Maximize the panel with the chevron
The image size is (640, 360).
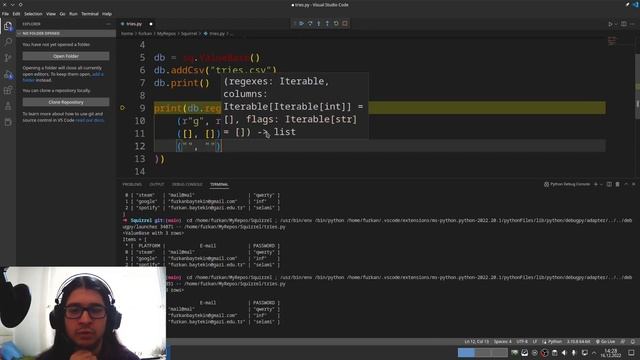tap(626, 184)
